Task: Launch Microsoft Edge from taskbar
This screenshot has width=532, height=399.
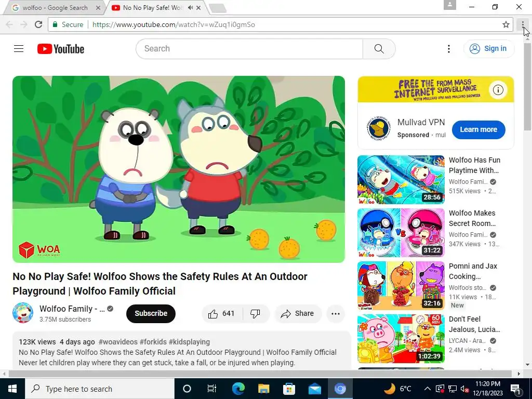Action: click(x=238, y=389)
